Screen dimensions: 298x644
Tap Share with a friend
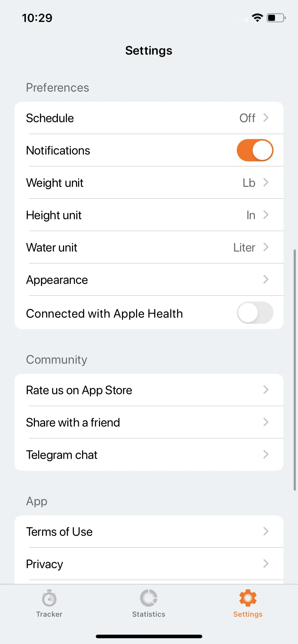click(x=149, y=422)
